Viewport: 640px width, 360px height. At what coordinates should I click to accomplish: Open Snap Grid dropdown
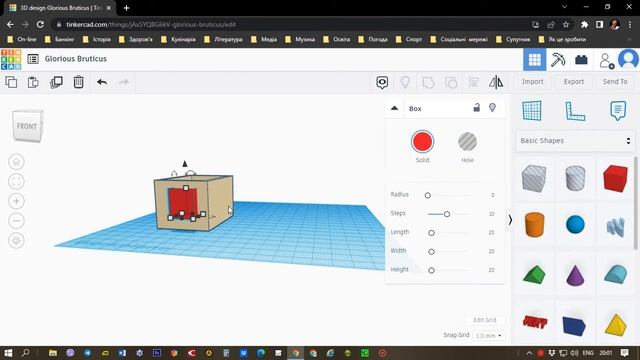click(489, 336)
